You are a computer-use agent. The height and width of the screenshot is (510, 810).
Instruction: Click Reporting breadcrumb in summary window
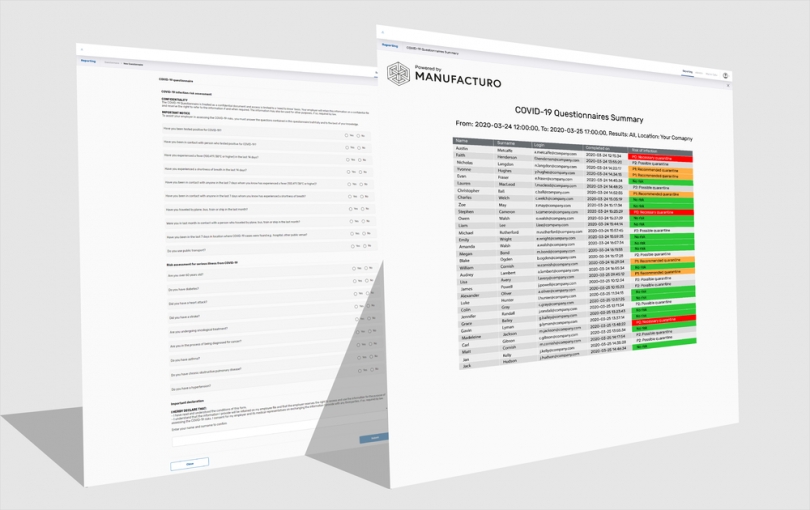coord(390,45)
